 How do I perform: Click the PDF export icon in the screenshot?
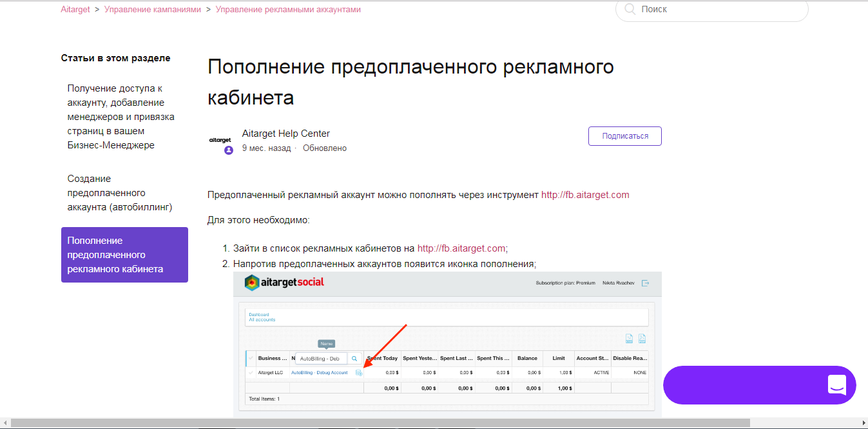642,339
